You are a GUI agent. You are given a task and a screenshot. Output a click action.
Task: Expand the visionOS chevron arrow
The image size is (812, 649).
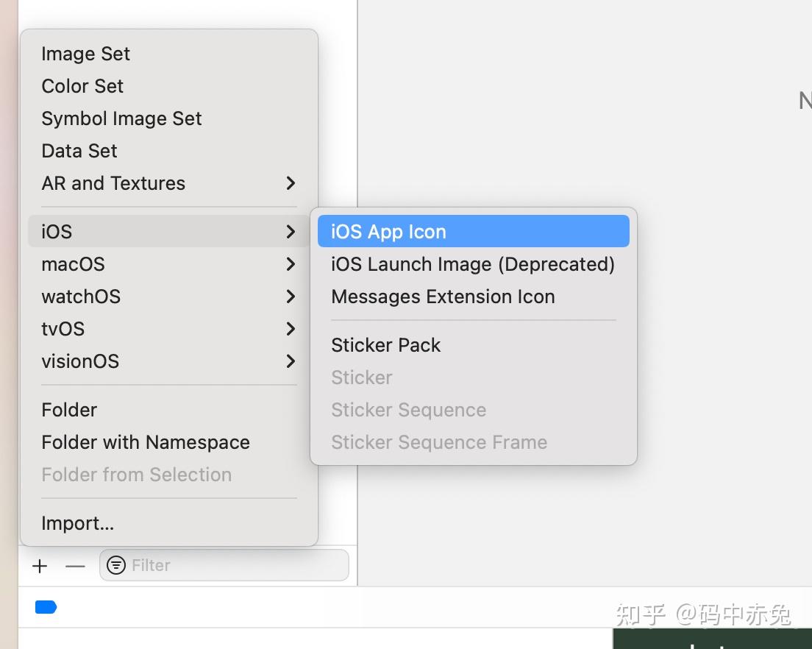(291, 361)
